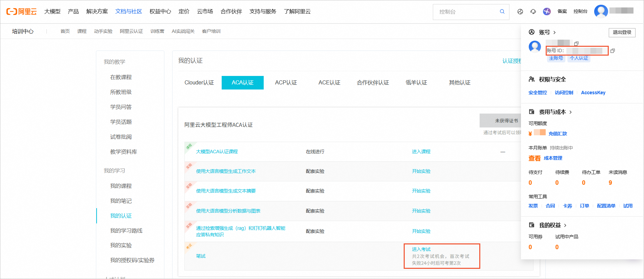Image resolution: width=644 pixels, height=279 pixels.
Task: Start experiment for 使用大语言模型生成工作文本
Action: (x=421, y=171)
